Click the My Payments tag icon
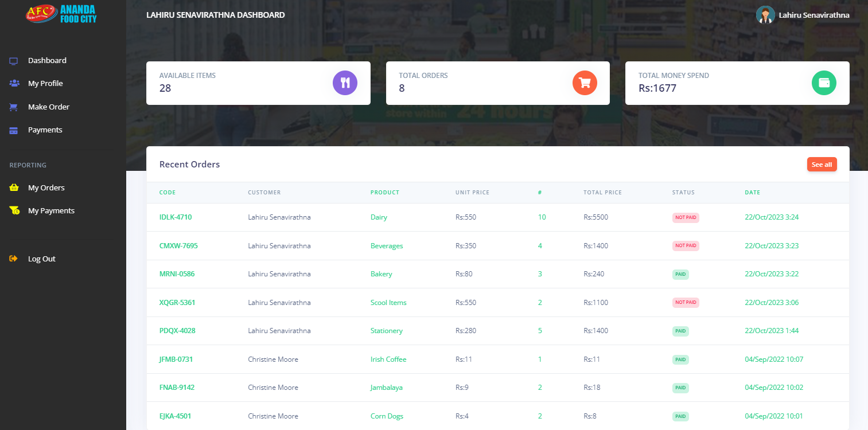This screenshot has height=430, width=868. coord(14,210)
